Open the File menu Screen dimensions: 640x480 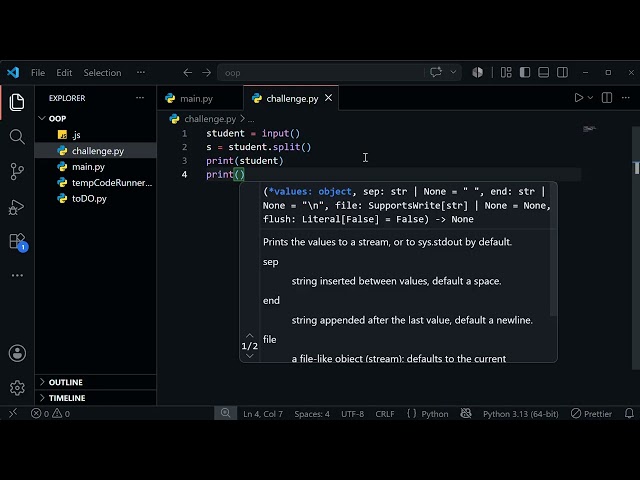click(38, 73)
